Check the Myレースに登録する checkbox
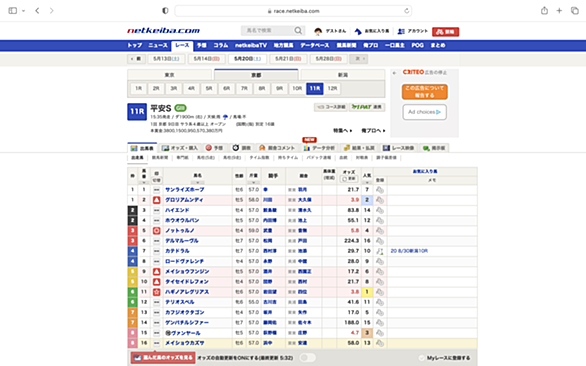 tap(422, 358)
